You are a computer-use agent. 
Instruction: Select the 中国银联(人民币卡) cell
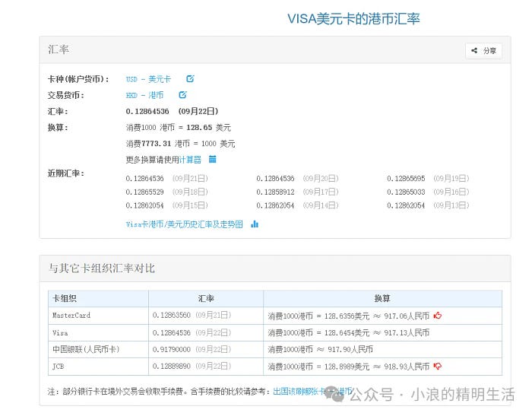(x=98, y=349)
